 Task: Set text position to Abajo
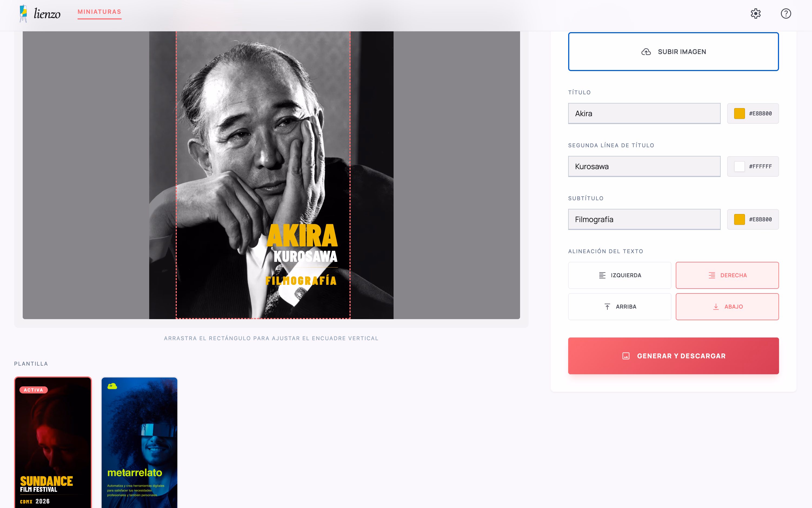tap(727, 306)
